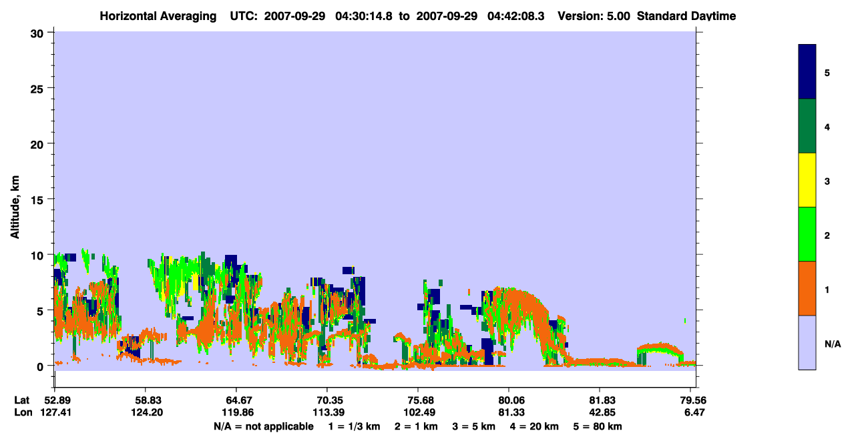Image resolution: width=868 pixels, height=445 pixels.
Task: Click the dark green colorbar segment labeled 4
Action: pyautogui.click(x=807, y=126)
